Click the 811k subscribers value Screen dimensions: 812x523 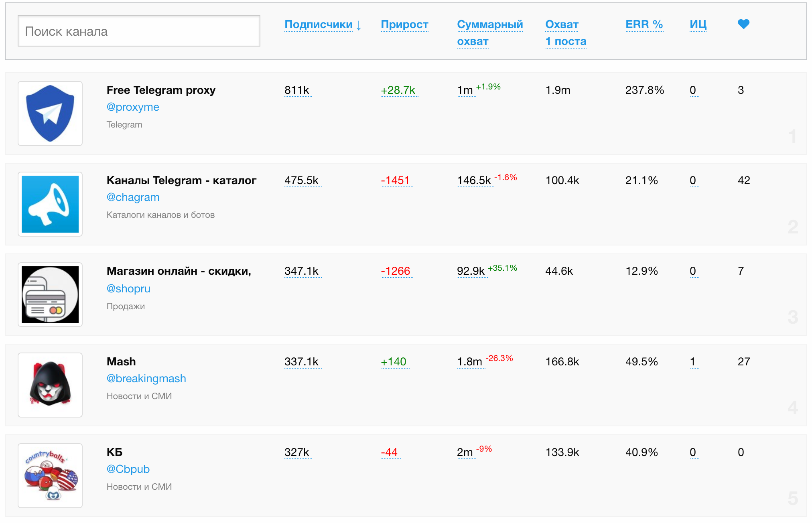tap(297, 90)
